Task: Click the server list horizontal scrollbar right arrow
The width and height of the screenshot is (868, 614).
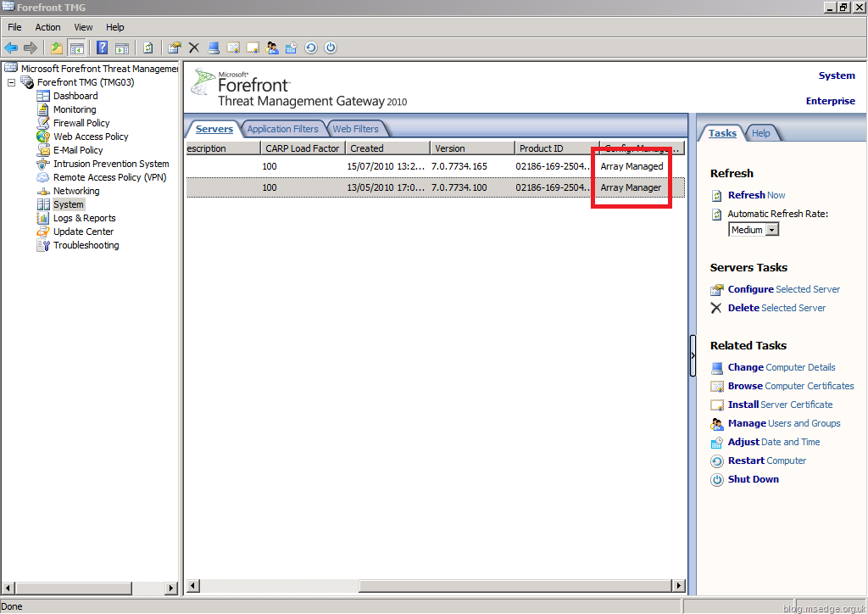Action: tap(679, 585)
